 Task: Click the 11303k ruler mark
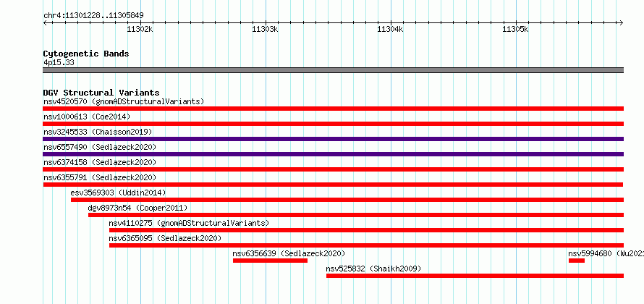266,29
